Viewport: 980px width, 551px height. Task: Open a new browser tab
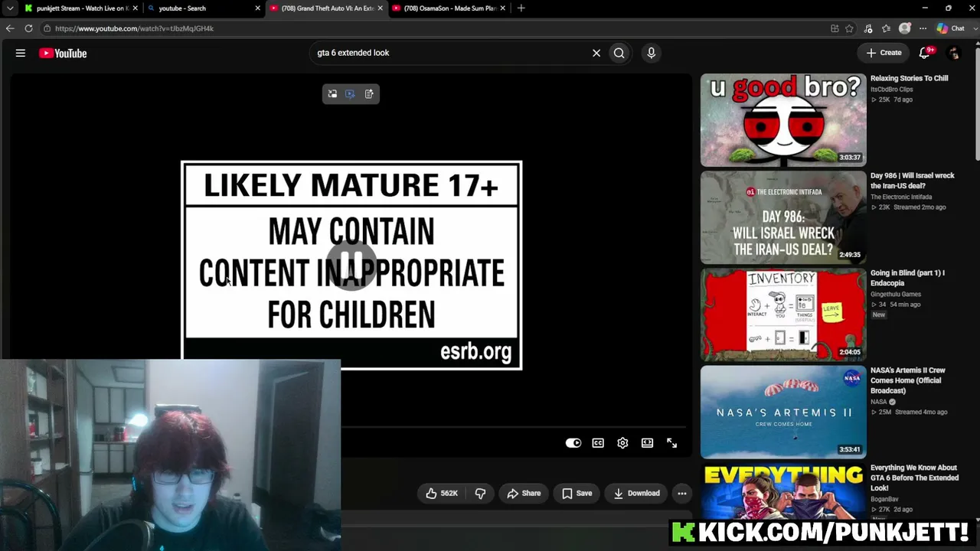[521, 8]
